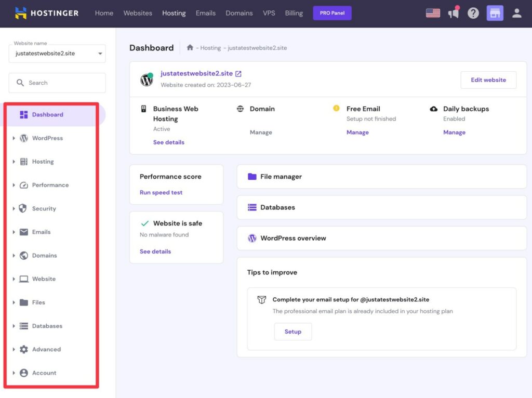Click the search magnifier icon
Image resolution: width=532 pixels, height=398 pixels.
click(20, 83)
